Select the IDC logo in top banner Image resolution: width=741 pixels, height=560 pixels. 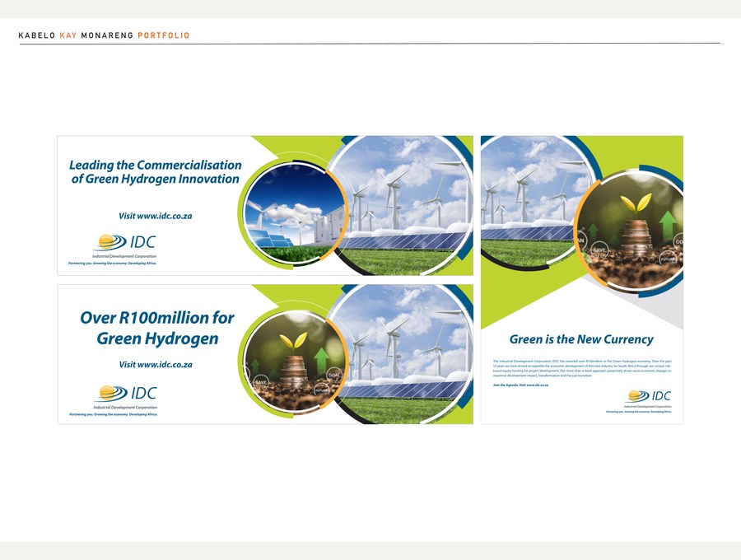[124, 246]
